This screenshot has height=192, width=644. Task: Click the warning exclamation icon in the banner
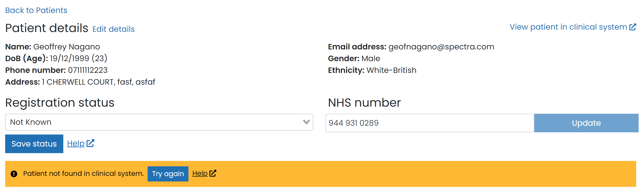[x=14, y=174]
